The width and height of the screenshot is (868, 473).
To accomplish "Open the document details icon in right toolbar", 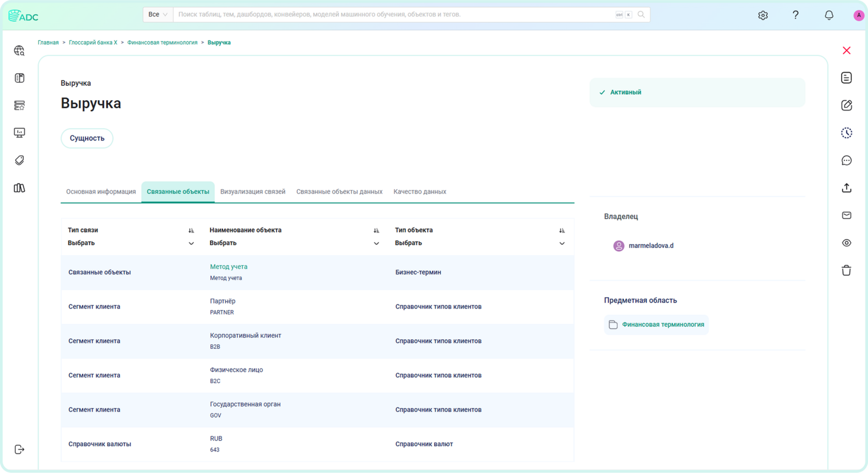I will [846, 78].
